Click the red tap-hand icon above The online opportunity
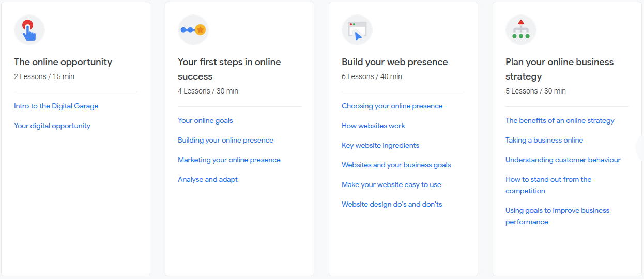Viewport: 644px width, 279px height. 29,30
